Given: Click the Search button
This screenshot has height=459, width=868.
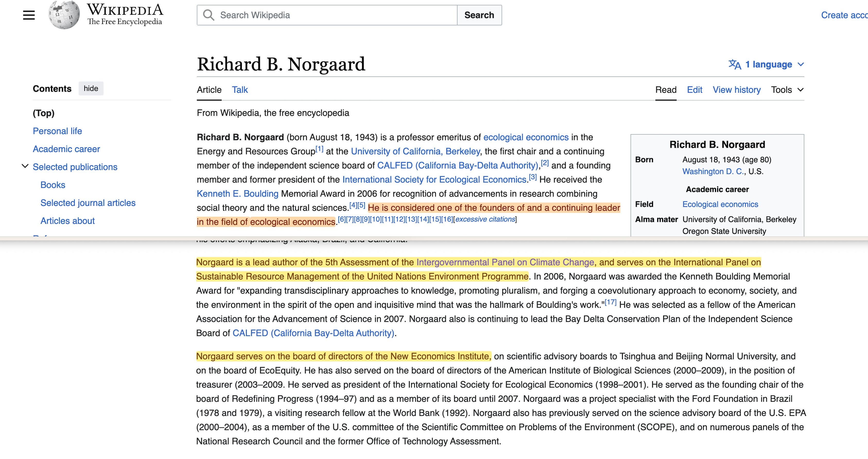Looking at the screenshot, I should [x=479, y=15].
